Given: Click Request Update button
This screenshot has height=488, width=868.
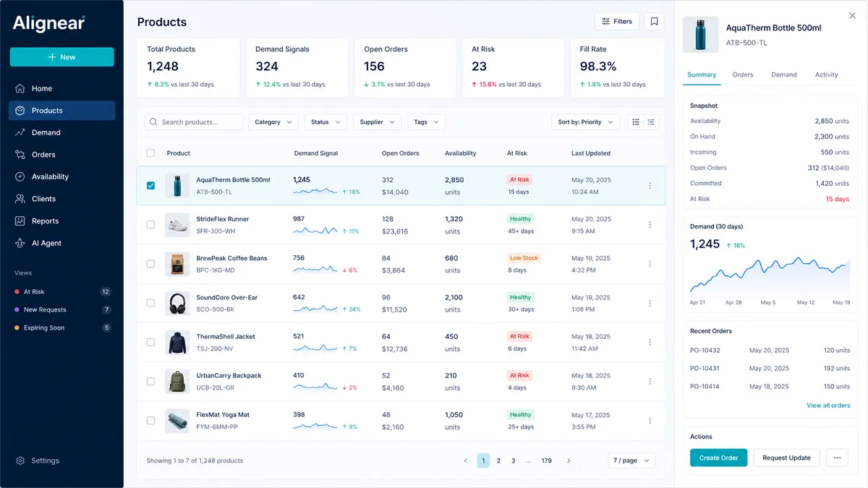Looking at the screenshot, I should point(786,458).
